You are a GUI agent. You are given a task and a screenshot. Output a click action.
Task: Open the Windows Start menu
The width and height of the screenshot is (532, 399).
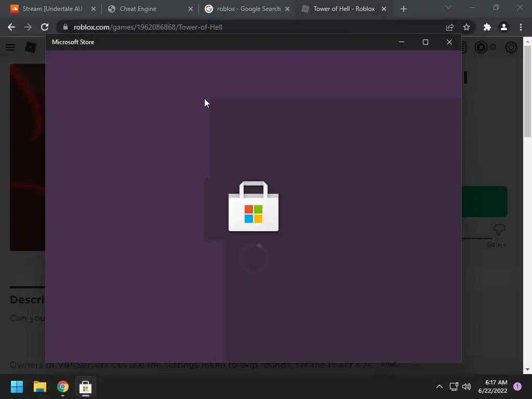click(x=17, y=387)
